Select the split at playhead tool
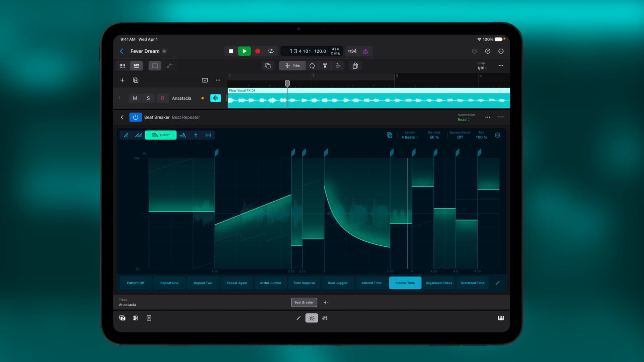The width and height of the screenshot is (644, 362). click(x=338, y=66)
